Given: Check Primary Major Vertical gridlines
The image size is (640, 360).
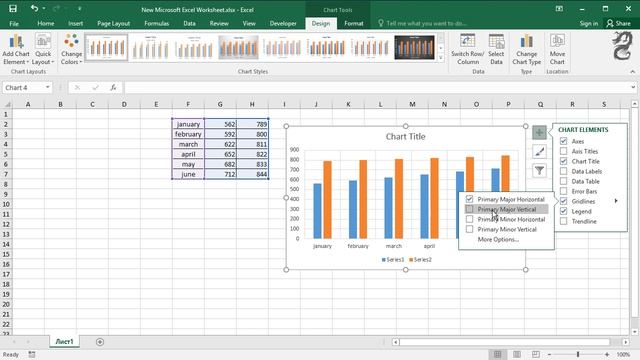Looking at the screenshot, I should (x=469, y=209).
